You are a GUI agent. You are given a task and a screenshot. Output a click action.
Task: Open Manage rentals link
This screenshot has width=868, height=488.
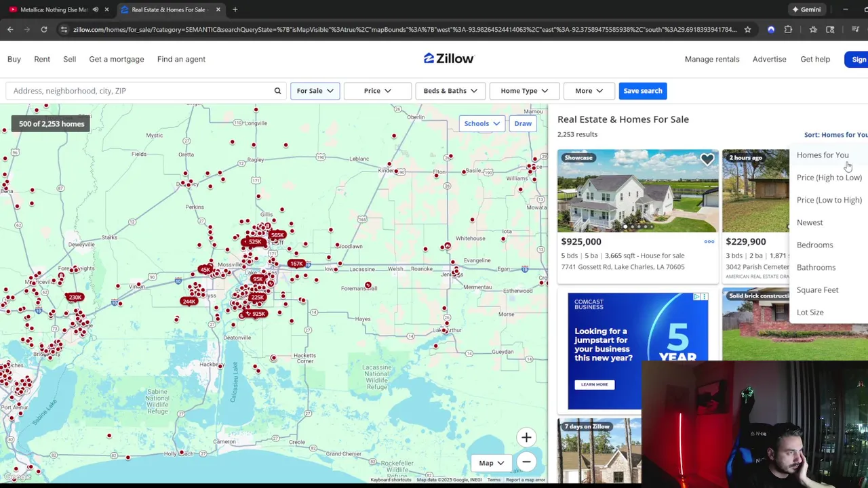point(712,59)
